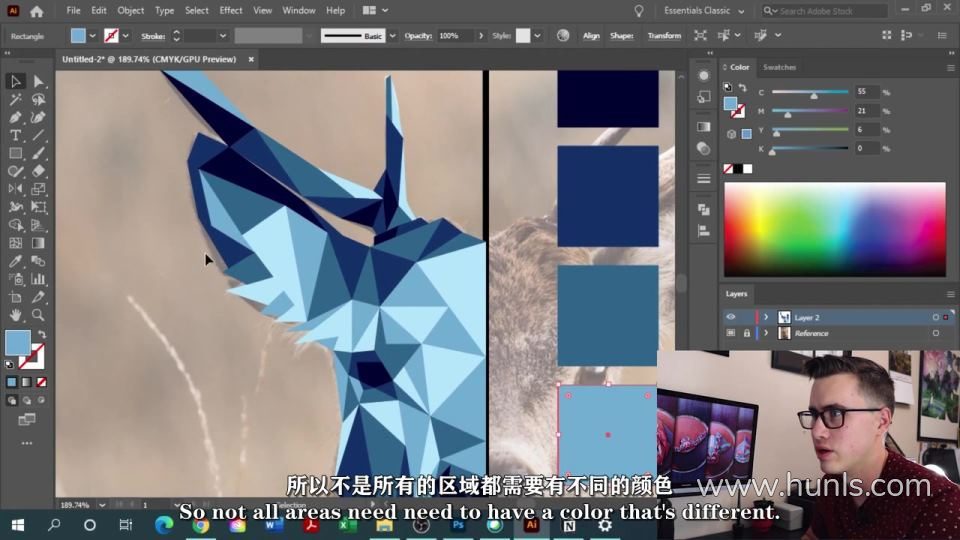This screenshot has height=540, width=960.
Task: Click the target circle for Layer 2
Action: click(x=936, y=317)
